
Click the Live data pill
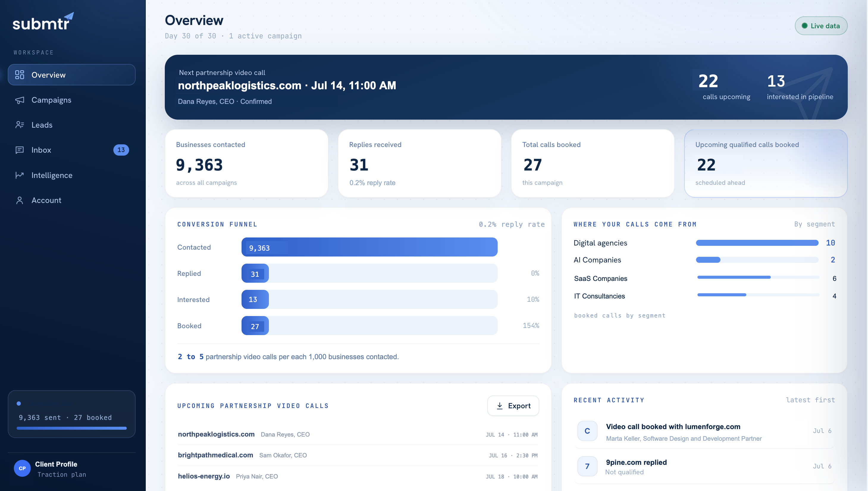(x=821, y=26)
